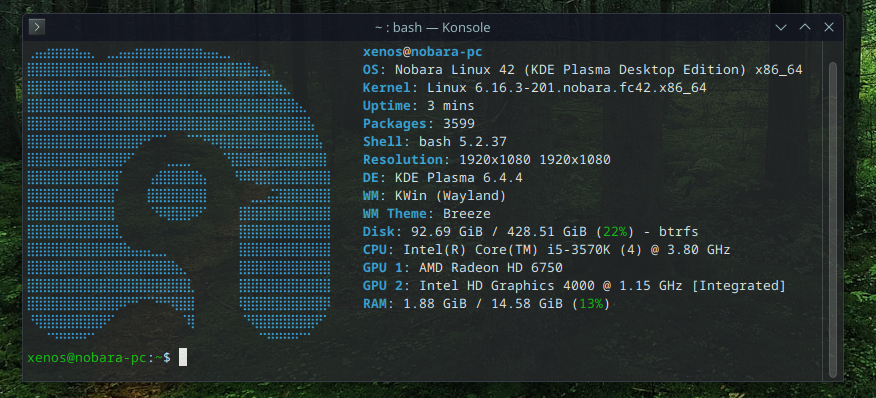The image size is (876, 398).
Task: Open the Konsole terminal icon menu
Action: pyautogui.click(x=36, y=27)
